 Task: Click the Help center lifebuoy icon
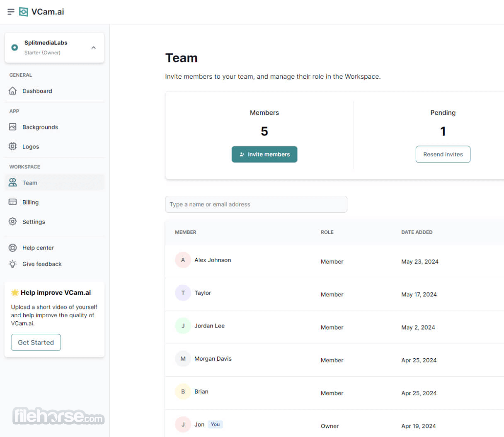pyautogui.click(x=13, y=248)
